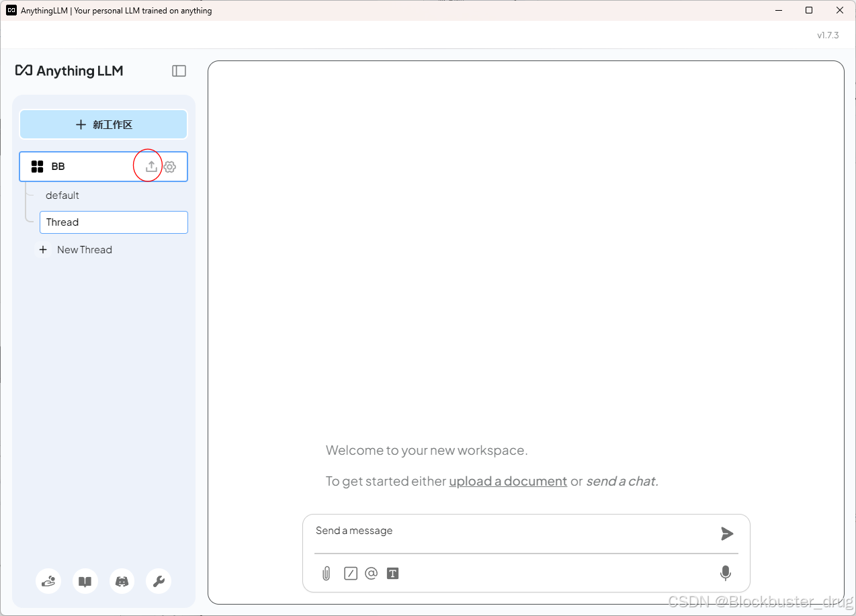Minimize the AnythingLLM window
This screenshot has height=616, width=856.
point(779,10)
